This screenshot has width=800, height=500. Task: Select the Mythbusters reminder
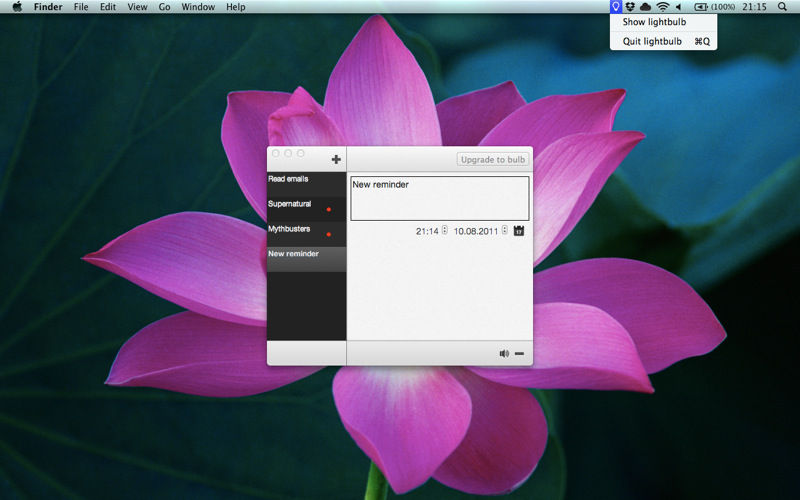tap(307, 234)
